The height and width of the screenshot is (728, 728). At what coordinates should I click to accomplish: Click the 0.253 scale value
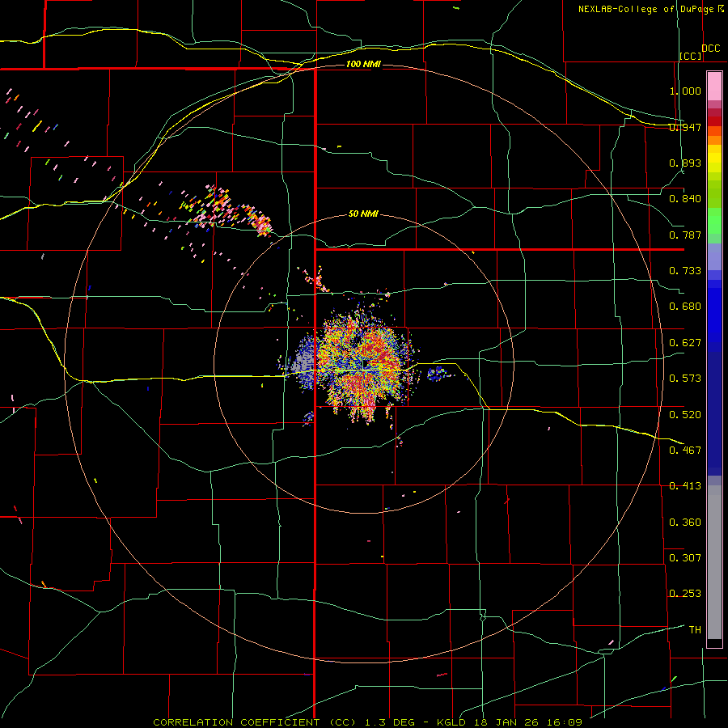point(685,594)
